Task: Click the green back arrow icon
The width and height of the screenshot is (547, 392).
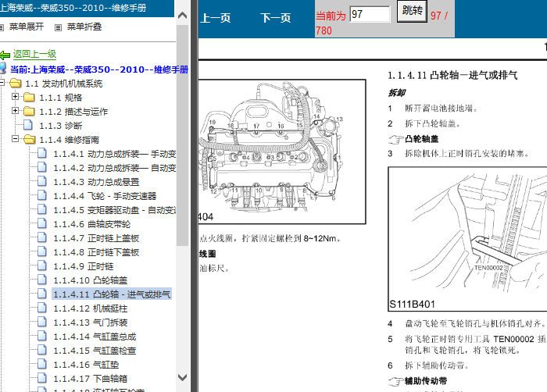Action: click(5, 55)
